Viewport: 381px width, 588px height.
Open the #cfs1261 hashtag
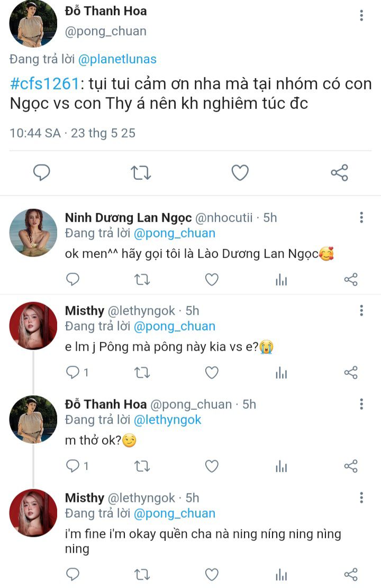[x=44, y=84]
